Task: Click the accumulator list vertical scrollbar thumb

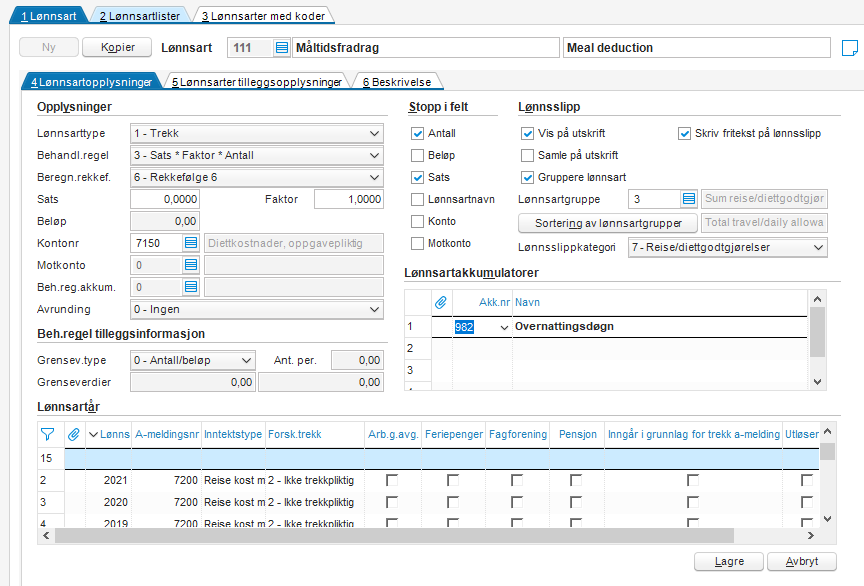Action: click(817, 332)
